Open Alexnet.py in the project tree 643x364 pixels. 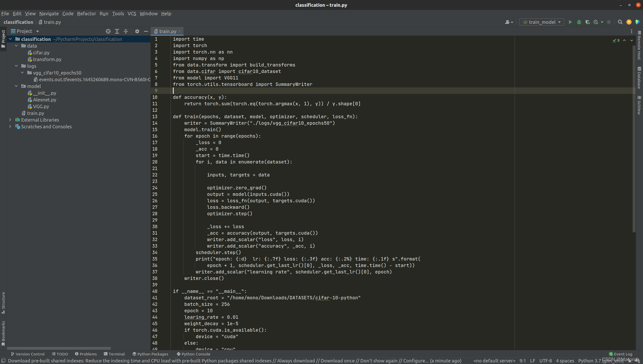coord(45,100)
